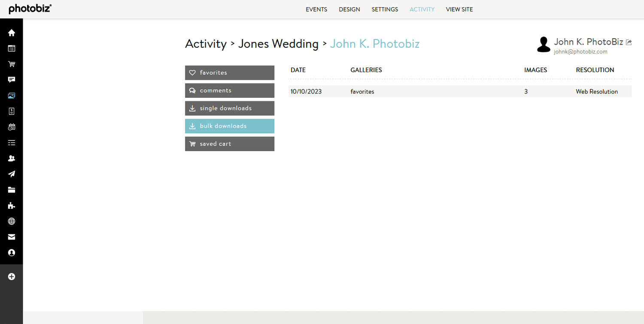Switch to the SETTINGS tab
The height and width of the screenshot is (324, 644).
pos(385,9)
